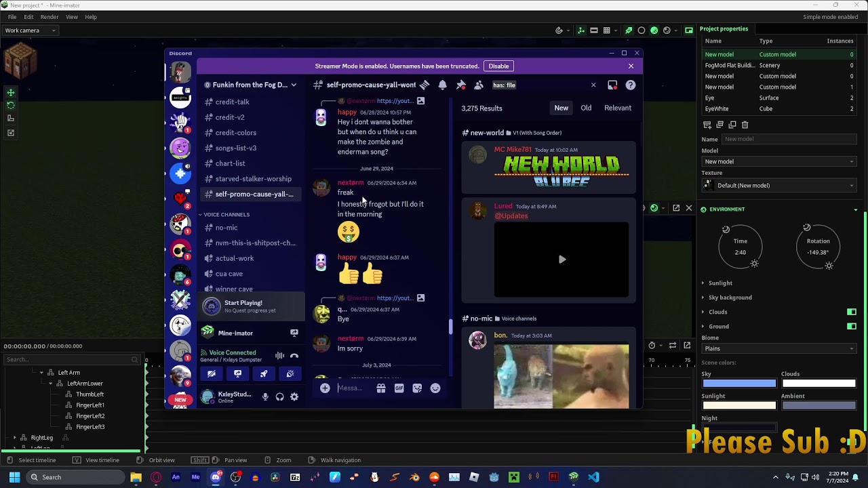This screenshot has height=488, width=868.
Task: Toggle camera video in Discord voice panel
Action: tap(212, 373)
